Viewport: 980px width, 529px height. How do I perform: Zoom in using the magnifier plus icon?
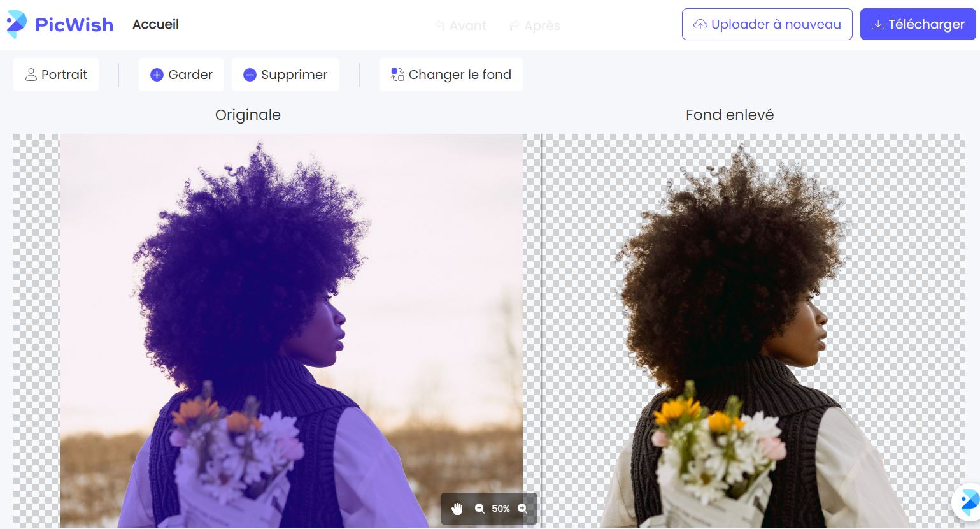pos(523,509)
